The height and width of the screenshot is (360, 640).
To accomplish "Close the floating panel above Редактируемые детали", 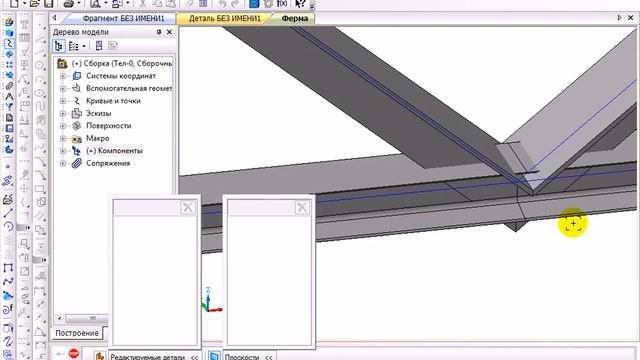I will (x=187, y=207).
